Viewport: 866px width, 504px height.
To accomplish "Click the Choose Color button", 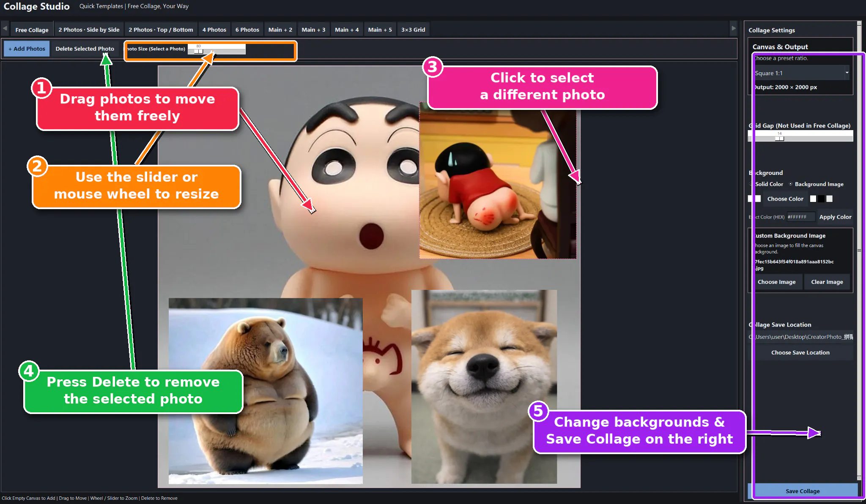I will [785, 199].
